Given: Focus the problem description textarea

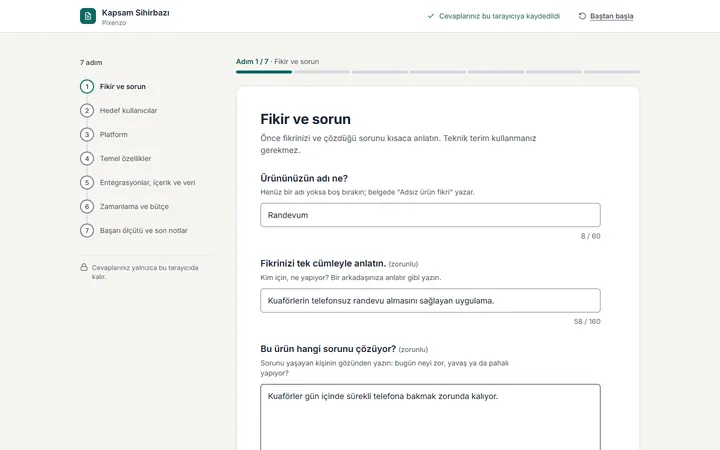Looking at the screenshot, I should click(x=430, y=417).
